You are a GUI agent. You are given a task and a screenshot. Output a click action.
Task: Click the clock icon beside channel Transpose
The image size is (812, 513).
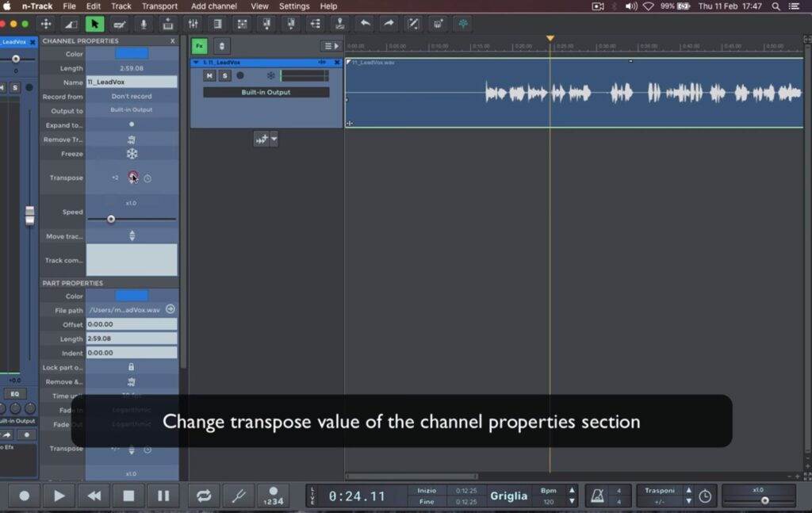coord(147,178)
